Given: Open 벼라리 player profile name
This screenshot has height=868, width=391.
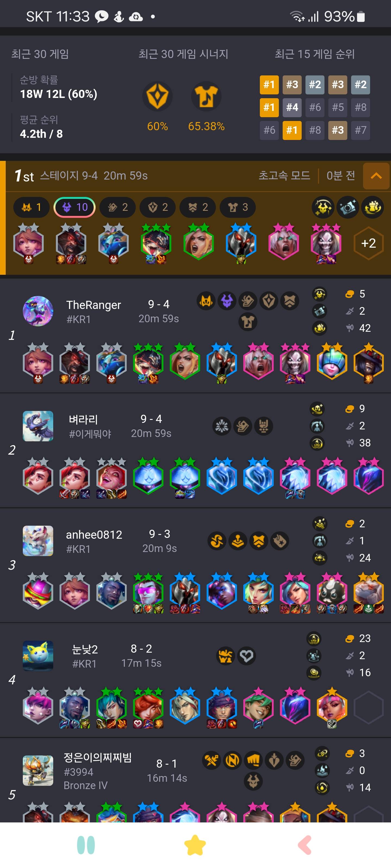Looking at the screenshot, I should 83,419.
